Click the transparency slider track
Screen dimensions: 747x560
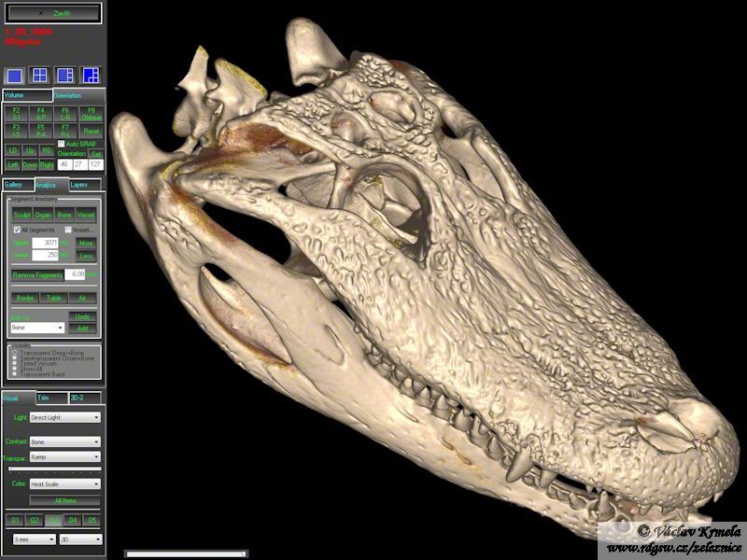click(x=55, y=469)
